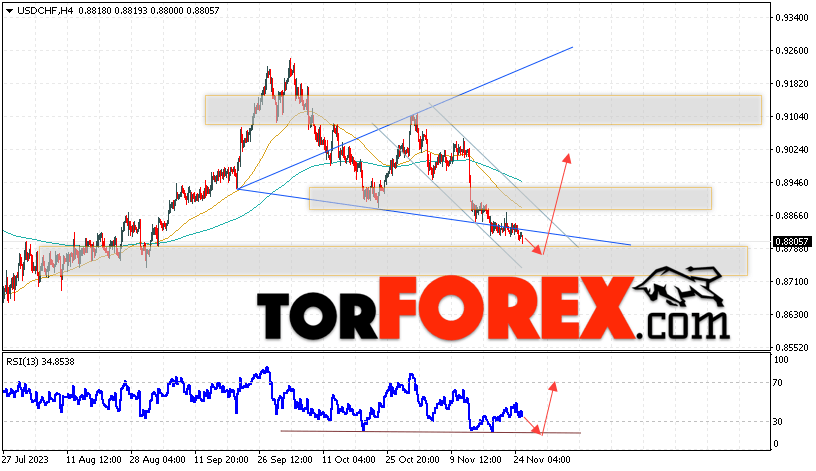Open the USDCHF chart symbol dropdown arrow

coord(9,11)
